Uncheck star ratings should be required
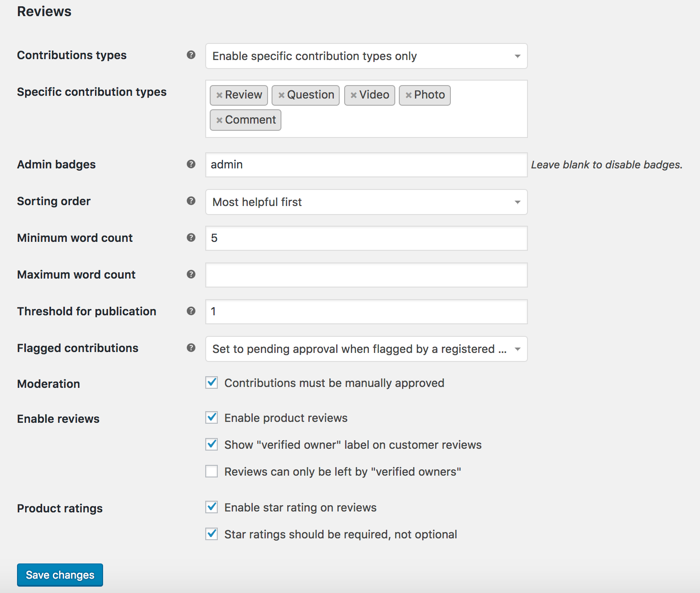Image resolution: width=700 pixels, height=593 pixels. pyautogui.click(x=211, y=534)
